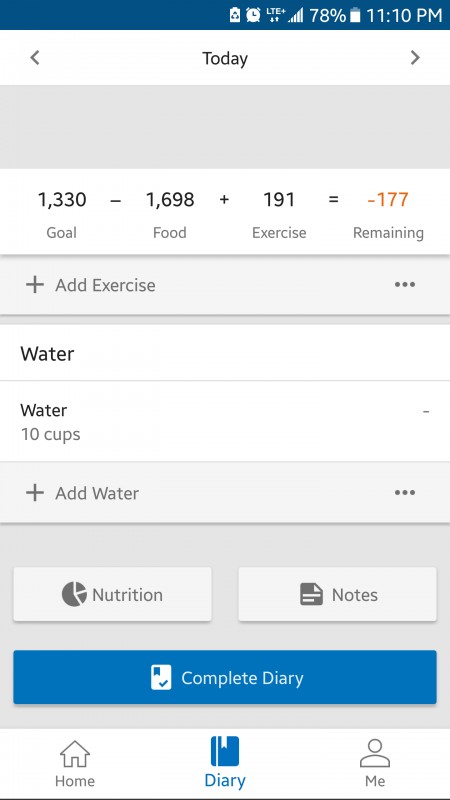Go to next day with right arrow

(415, 58)
